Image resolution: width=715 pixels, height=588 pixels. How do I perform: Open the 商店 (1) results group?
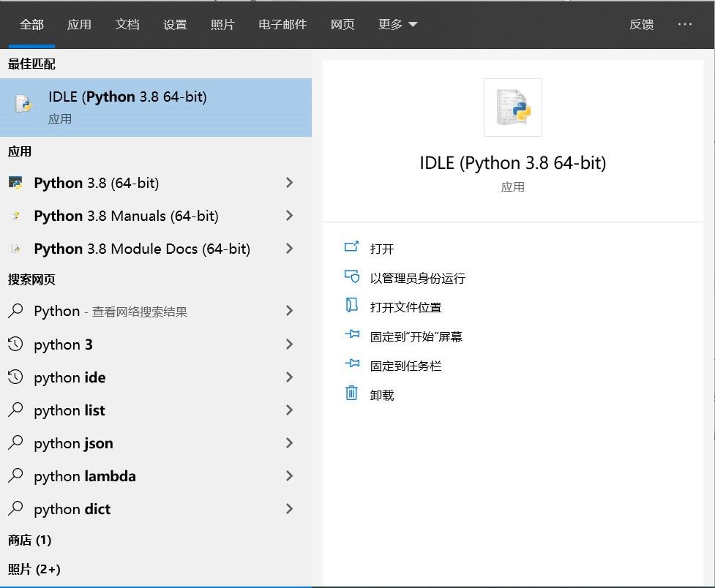pyautogui.click(x=30, y=540)
